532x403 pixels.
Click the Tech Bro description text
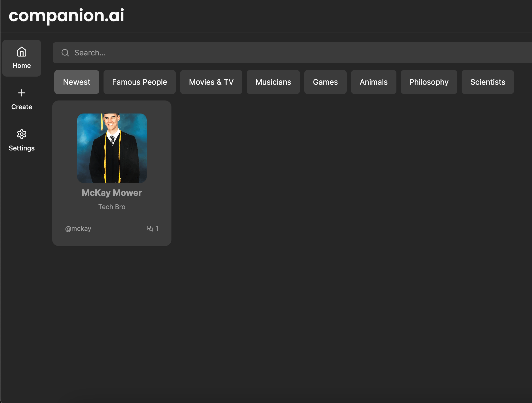(x=112, y=207)
